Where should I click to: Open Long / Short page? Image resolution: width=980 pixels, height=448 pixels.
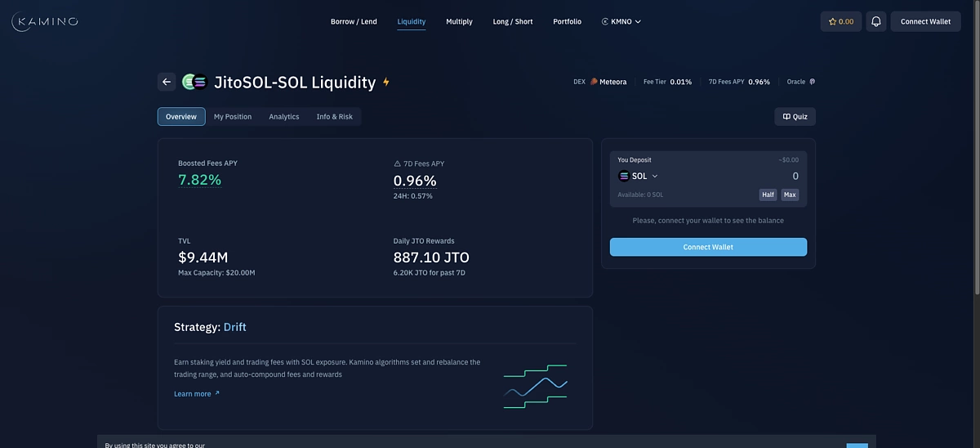(x=513, y=21)
